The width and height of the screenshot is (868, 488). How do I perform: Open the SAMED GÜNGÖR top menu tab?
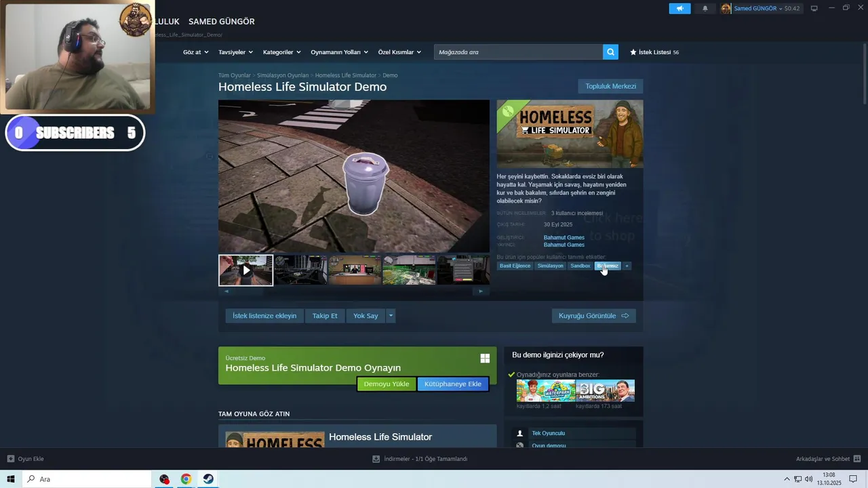pos(222,22)
